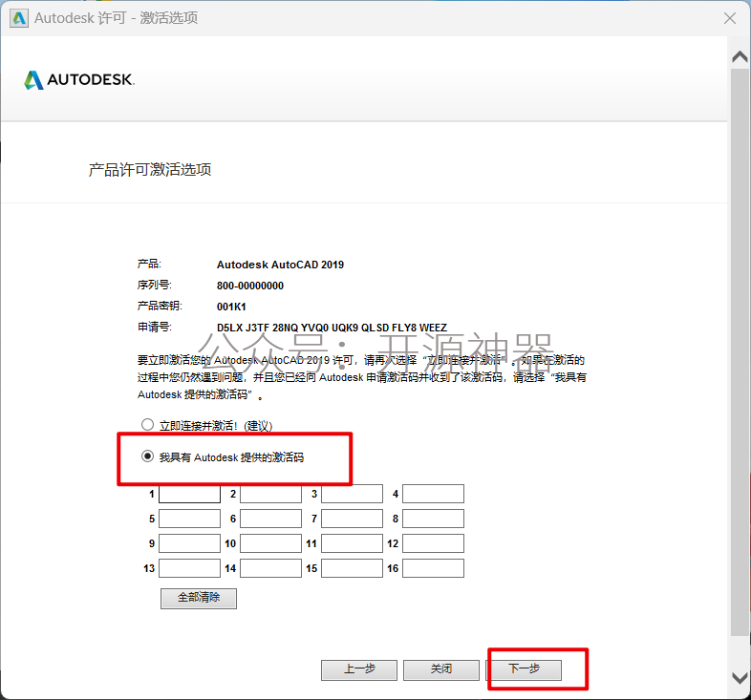Viewport: 751px width, 700px height.
Task: Click activation code field 15
Action: (352, 568)
